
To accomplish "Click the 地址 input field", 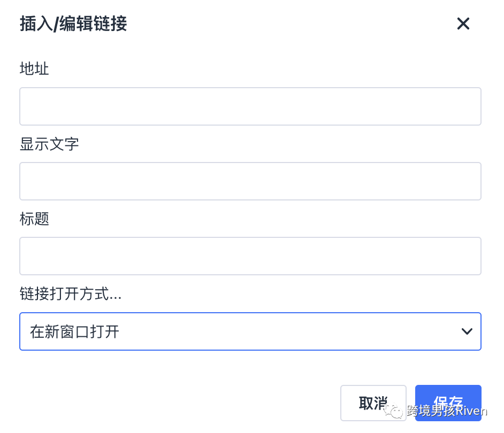I will click(250, 106).
